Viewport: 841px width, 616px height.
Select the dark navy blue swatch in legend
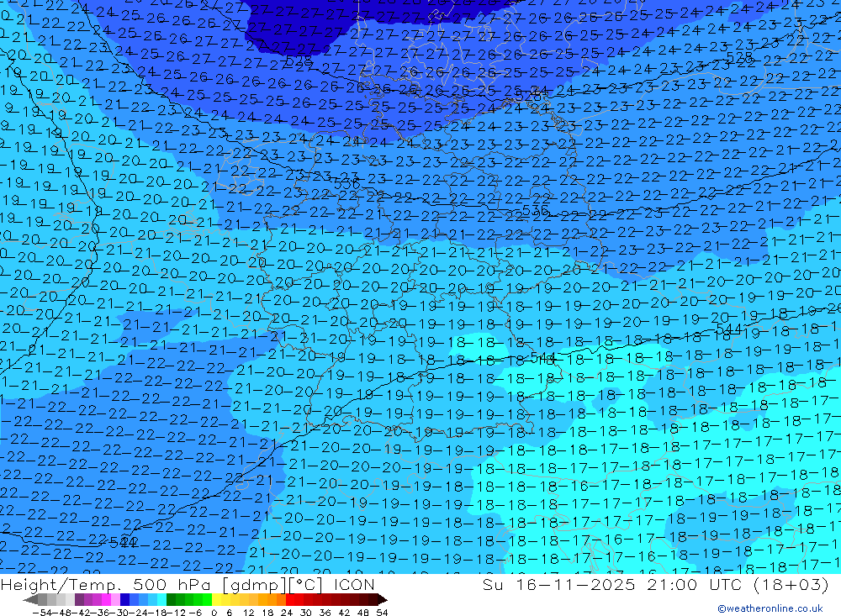click(x=124, y=599)
